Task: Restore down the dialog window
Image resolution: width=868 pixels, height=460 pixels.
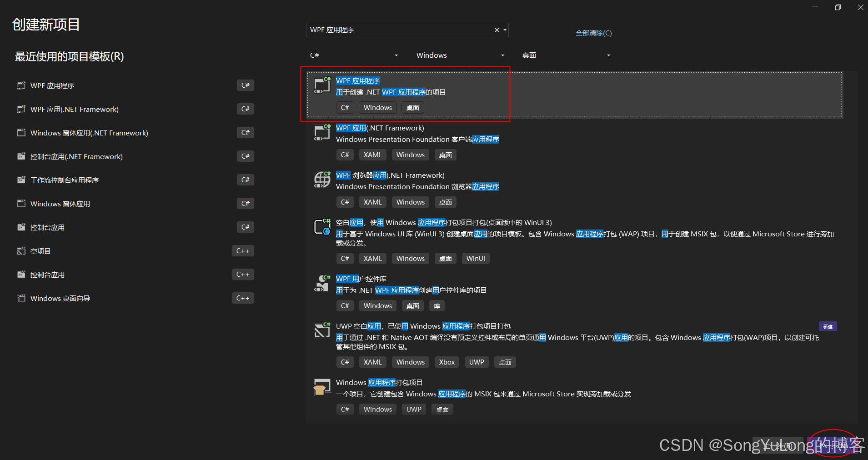Action: pyautogui.click(x=838, y=7)
